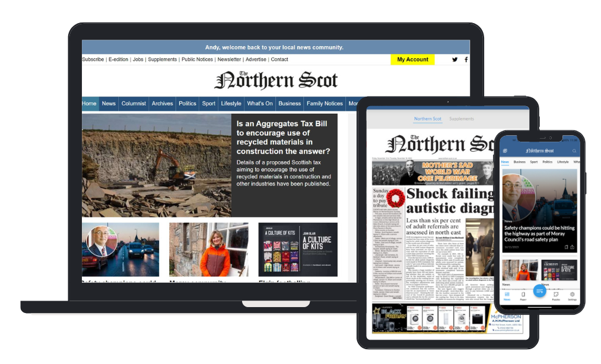Click the Home tab in the laptop navigation bar
This screenshot has height=364, width=601.
(x=89, y=104)
